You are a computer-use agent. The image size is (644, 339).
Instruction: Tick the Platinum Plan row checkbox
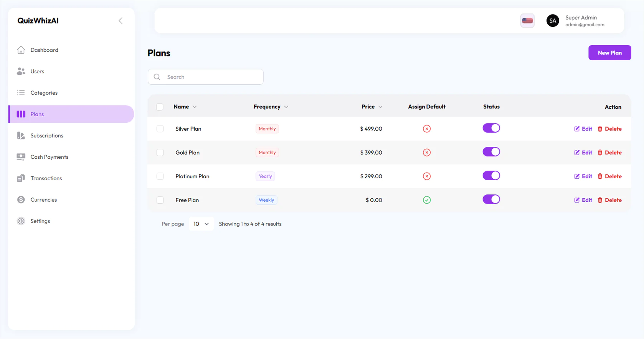[x=160, y=176]
